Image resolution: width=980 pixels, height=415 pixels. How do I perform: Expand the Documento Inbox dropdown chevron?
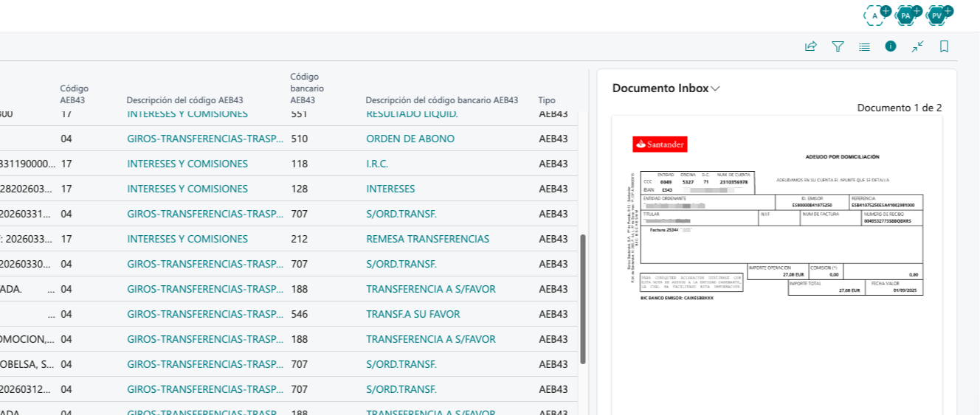click(x=715, y=88)
